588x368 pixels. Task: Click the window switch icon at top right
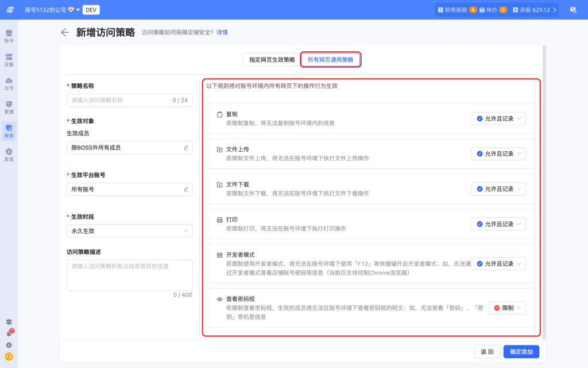572,10
